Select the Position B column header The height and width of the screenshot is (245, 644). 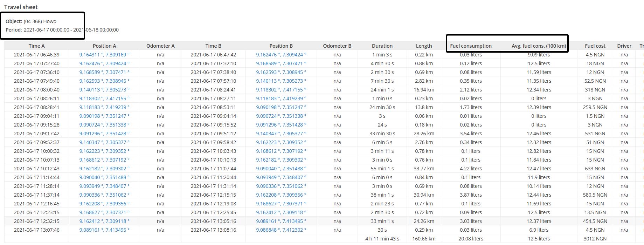[x=281, y=46]
